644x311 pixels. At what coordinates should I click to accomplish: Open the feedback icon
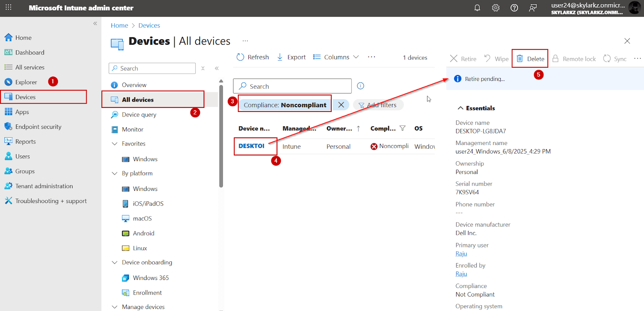533,8
